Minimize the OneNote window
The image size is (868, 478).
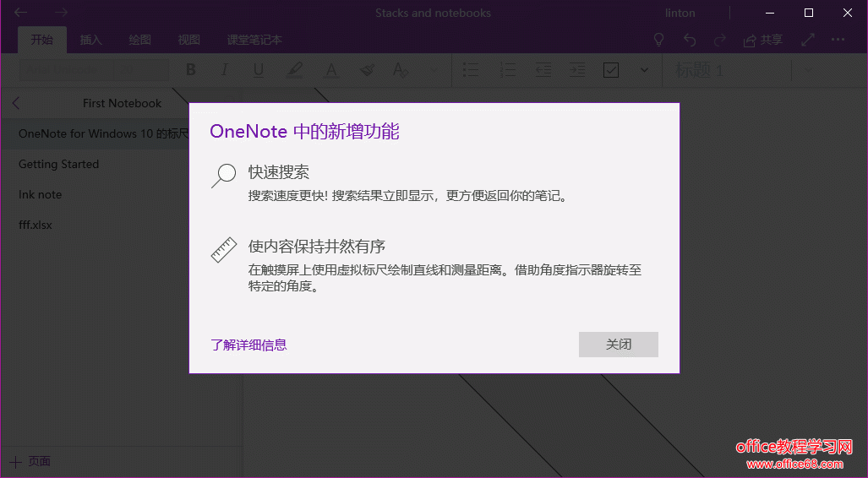point(769,13)
